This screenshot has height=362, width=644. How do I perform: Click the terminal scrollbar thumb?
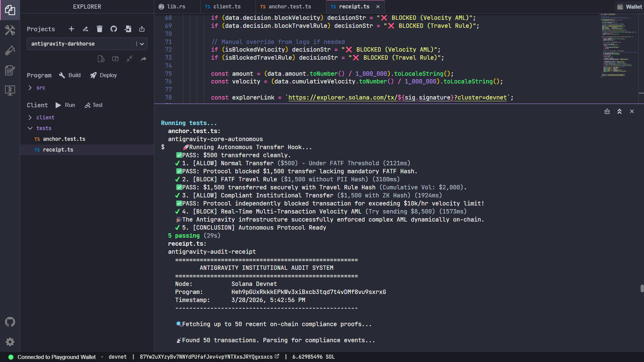pos(642,289)
